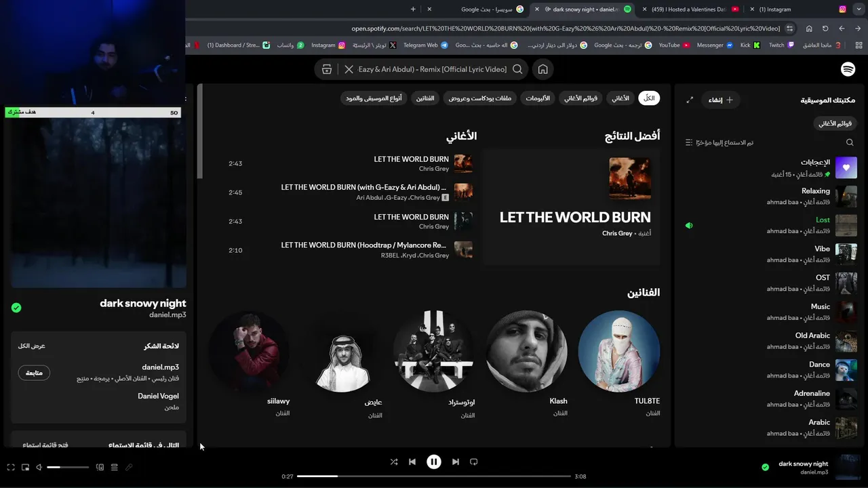868x488 pixels.
Task: Click the LET THE WORLD BURN top result card
Action: click(x=571, y=207)
